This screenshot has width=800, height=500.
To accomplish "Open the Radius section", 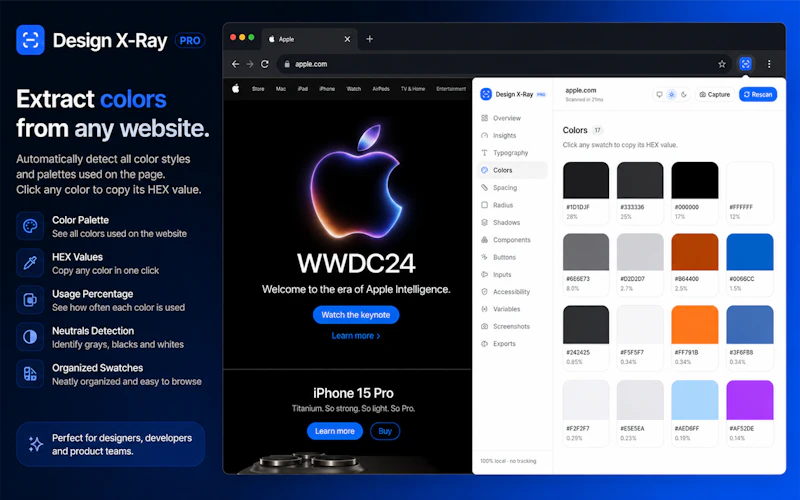I will click(513, 205).
